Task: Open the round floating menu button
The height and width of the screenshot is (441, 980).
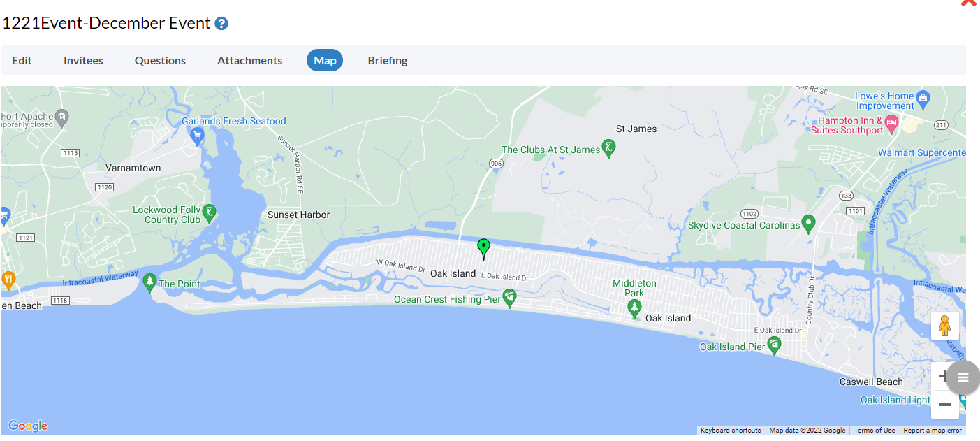Action: click(x=963, y=378)
